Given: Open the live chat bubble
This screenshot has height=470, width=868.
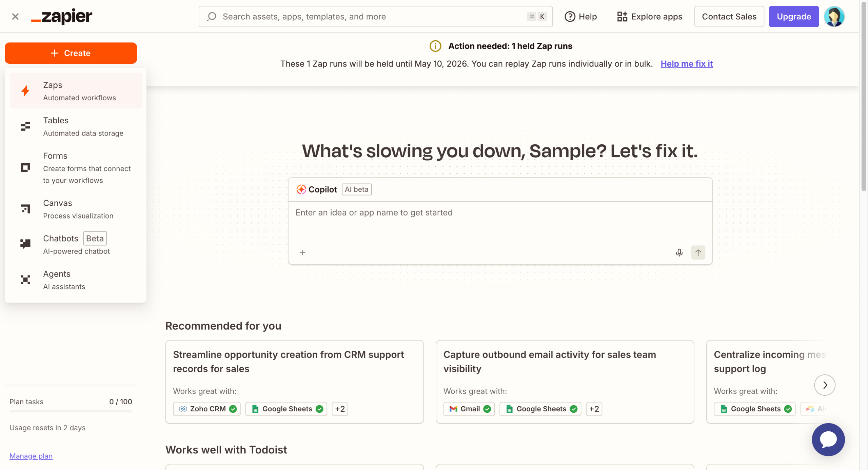Looking at the screenshot, I should tap(828, 439).
